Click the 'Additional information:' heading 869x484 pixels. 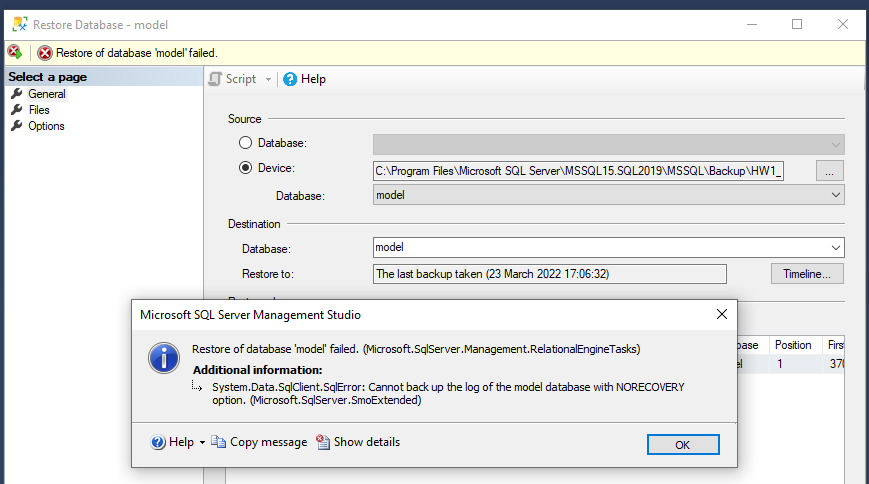[x=258, y=370]
